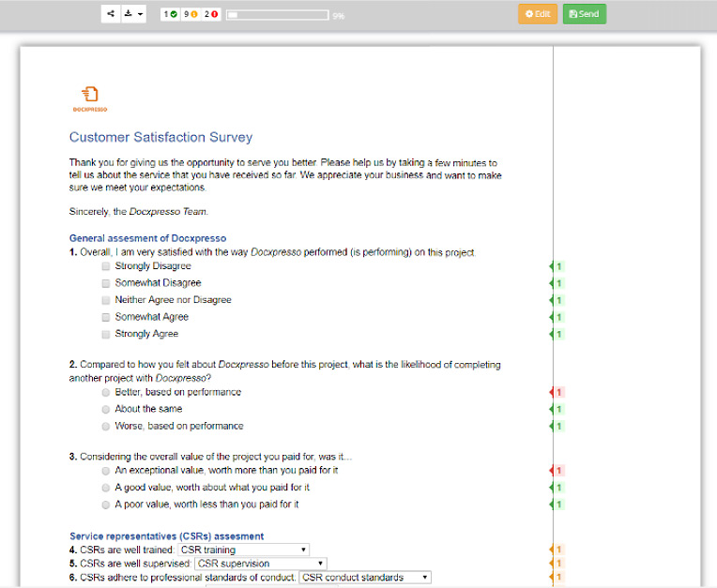This screenshot has width=717, height=588.
Task: Check the Somewhat Disagree checkbox
Action: pos(106,283)
